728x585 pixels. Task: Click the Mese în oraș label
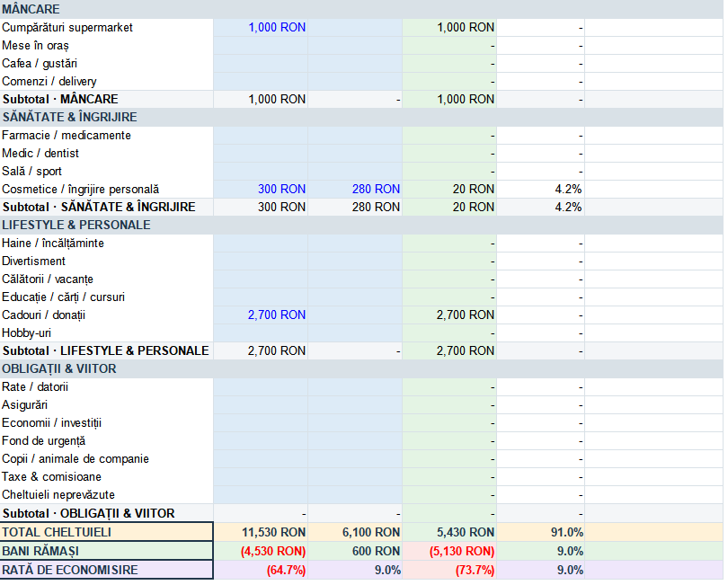coord(35,46)
